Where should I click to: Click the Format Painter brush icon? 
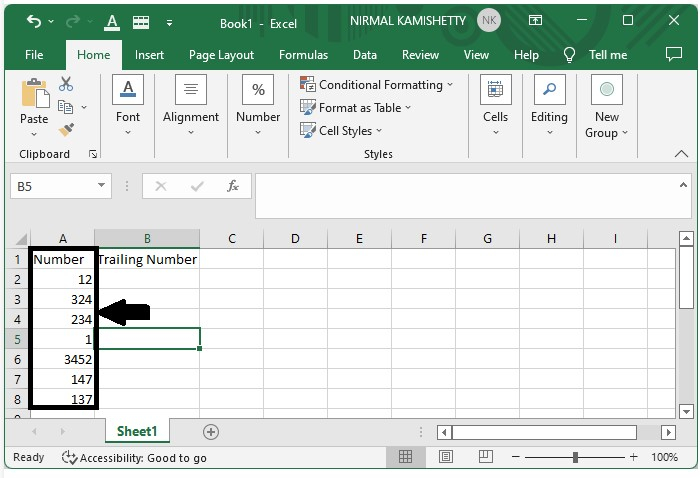click(66, 130)
